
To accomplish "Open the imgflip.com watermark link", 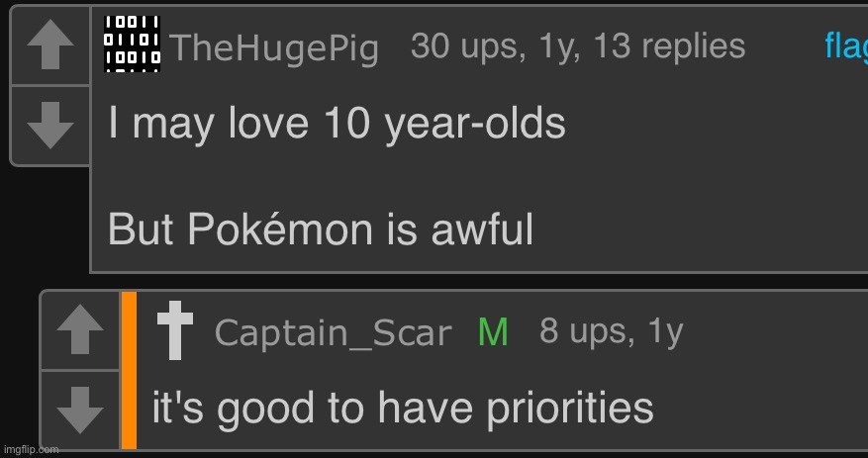I will [x=30, y=450].
